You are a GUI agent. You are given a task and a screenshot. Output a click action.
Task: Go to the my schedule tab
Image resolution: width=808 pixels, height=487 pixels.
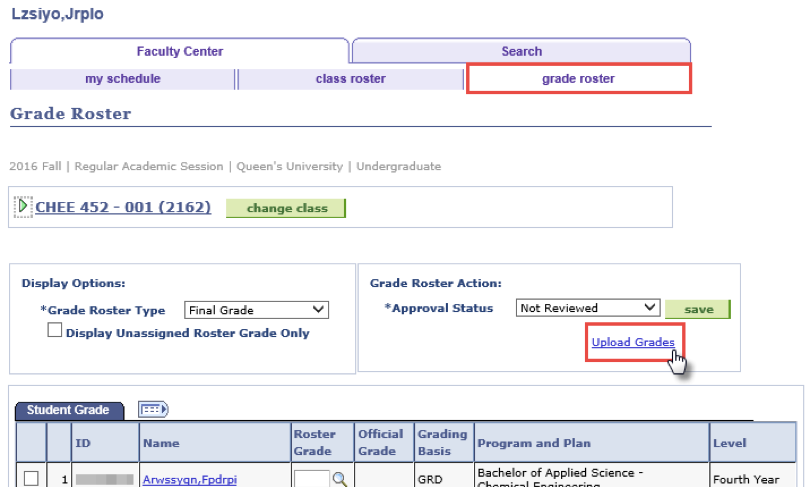tap(122, 79)
